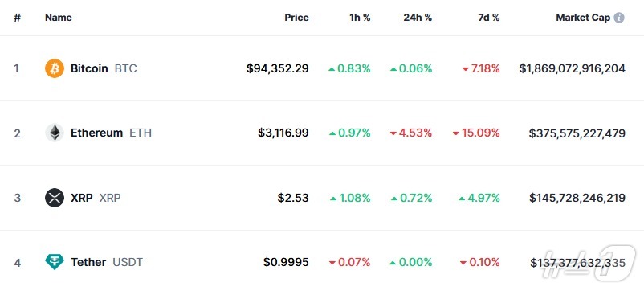Sort by the 1h % column

click(361, 18)
